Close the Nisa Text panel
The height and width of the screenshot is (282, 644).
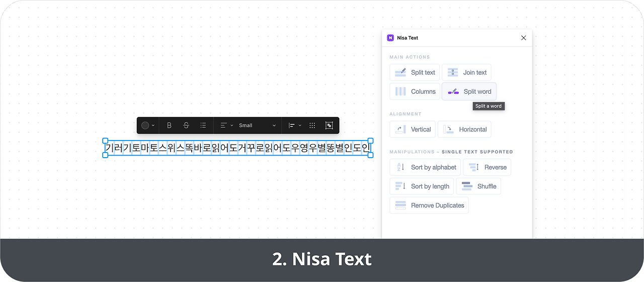pos(523,38)
